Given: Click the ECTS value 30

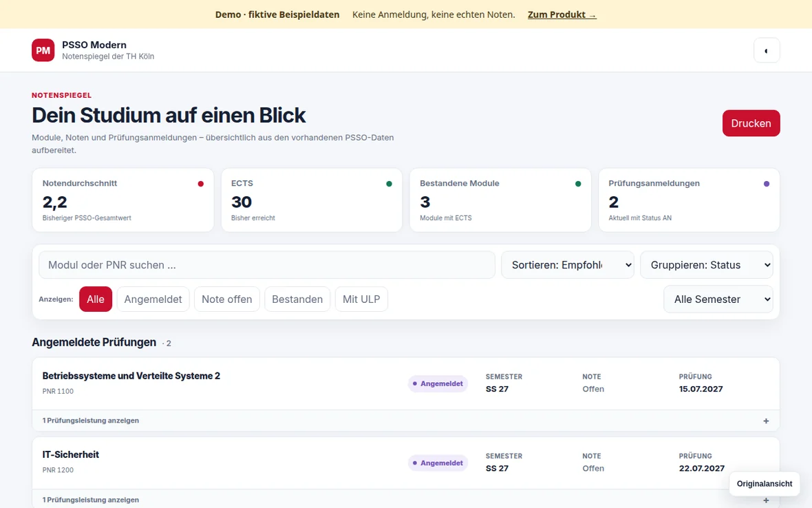Looking at the screenshot, I should pyautogui.click(x=242, y=202).
